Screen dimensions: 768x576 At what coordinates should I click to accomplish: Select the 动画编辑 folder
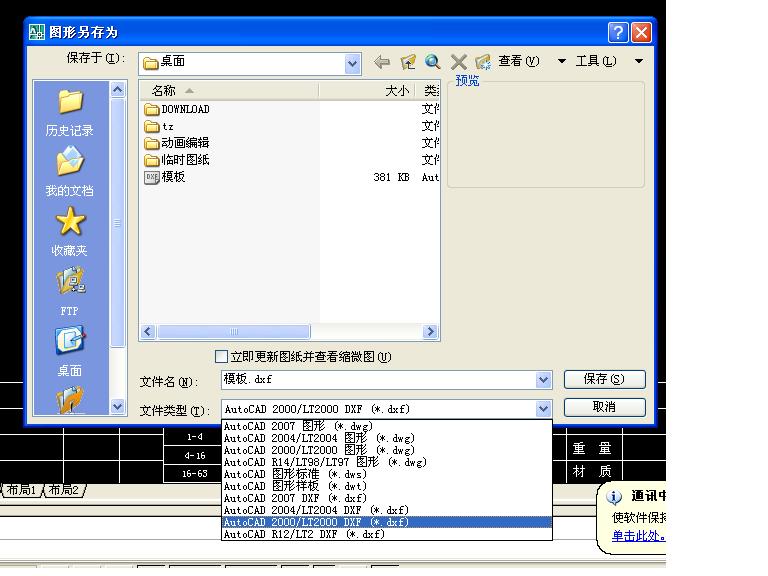[177, 143]
